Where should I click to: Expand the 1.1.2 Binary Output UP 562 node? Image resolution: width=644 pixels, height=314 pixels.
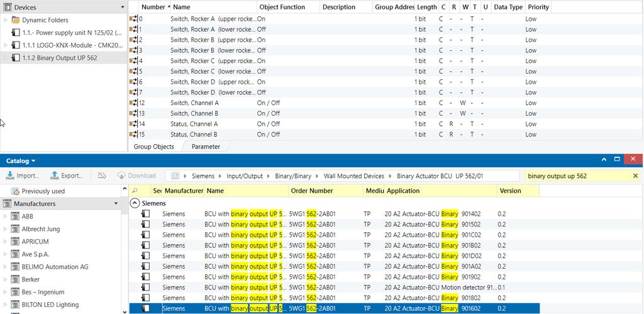(5, 58)
